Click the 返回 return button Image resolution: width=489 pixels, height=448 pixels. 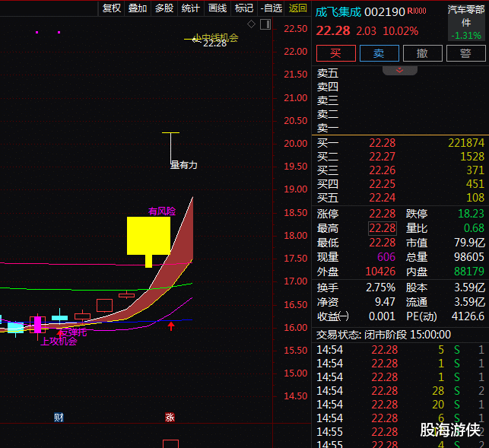(x=297, y=8)
